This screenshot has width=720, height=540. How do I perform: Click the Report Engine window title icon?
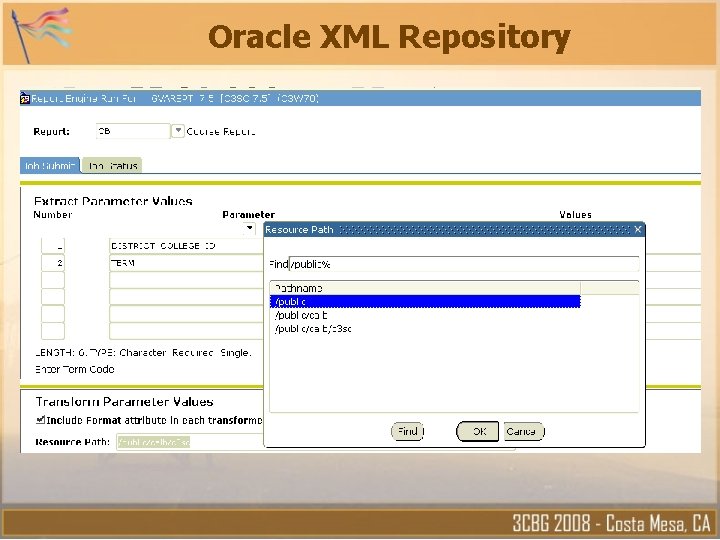click(x=25, y=98)
